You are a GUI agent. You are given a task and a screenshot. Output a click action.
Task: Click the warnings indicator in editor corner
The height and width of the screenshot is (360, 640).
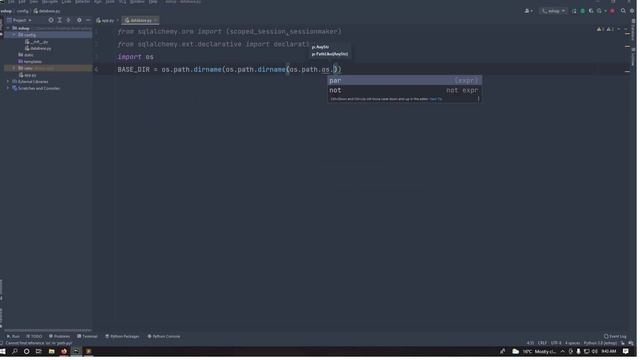click(604, 29)
